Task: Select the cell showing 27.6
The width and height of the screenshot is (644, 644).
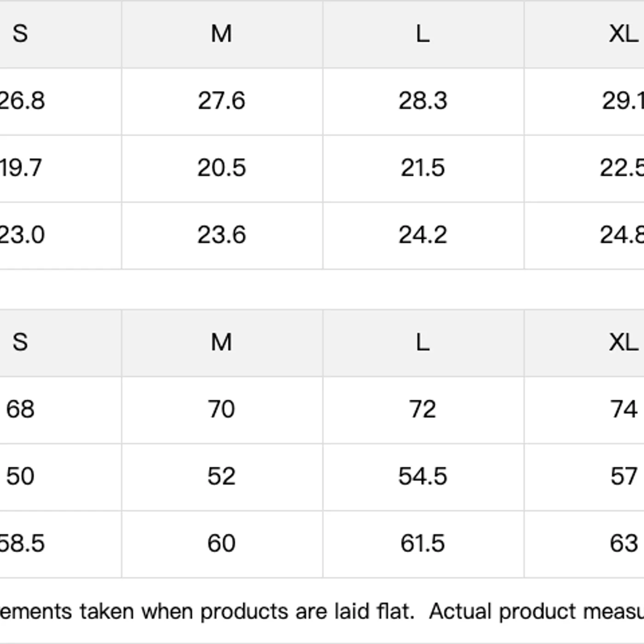Action: point(221,101)
